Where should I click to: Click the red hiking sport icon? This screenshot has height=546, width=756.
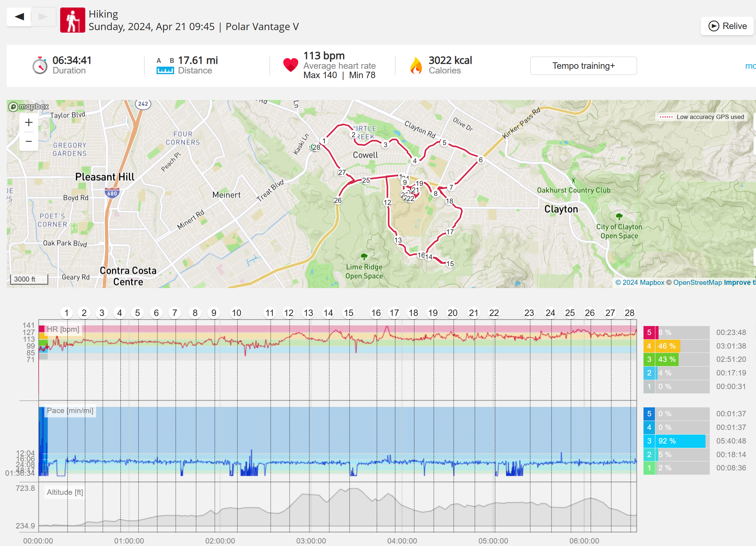[73, 20]
